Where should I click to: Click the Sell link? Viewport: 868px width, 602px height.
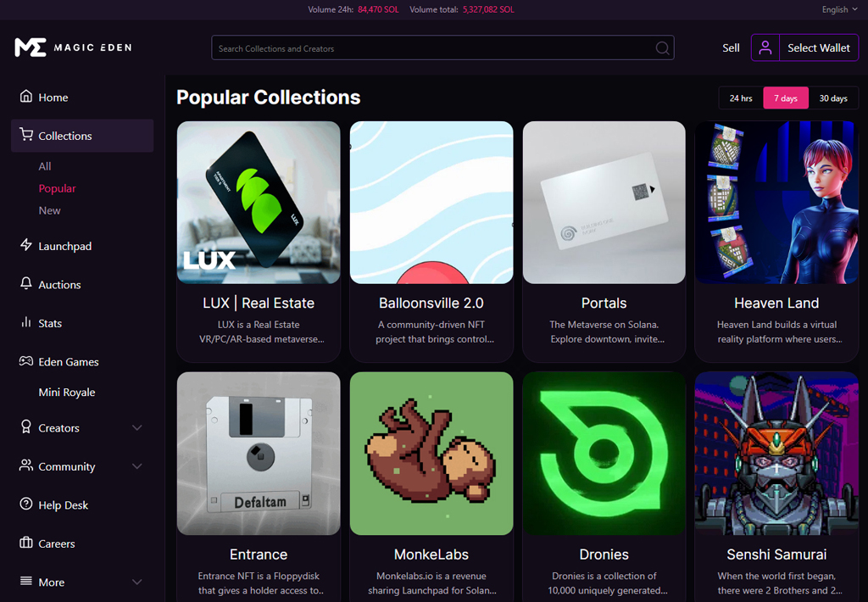(731, 48)
